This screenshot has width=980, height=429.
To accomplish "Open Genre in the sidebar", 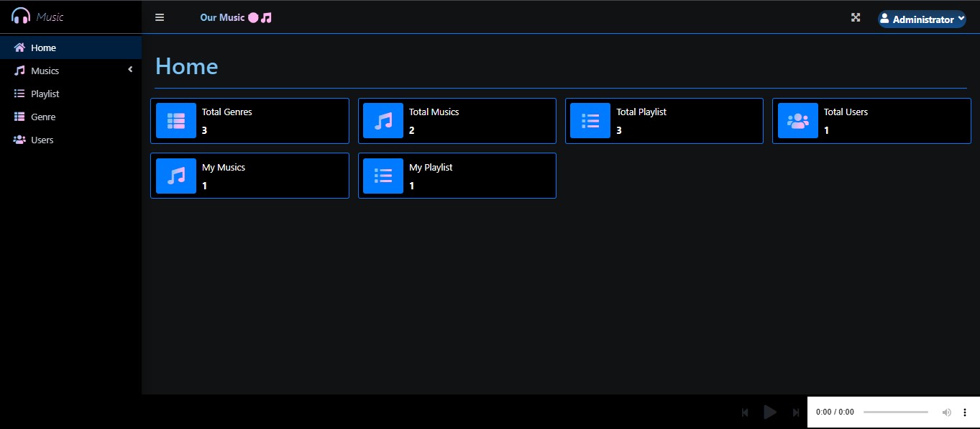I will click(x=70, y=117).
